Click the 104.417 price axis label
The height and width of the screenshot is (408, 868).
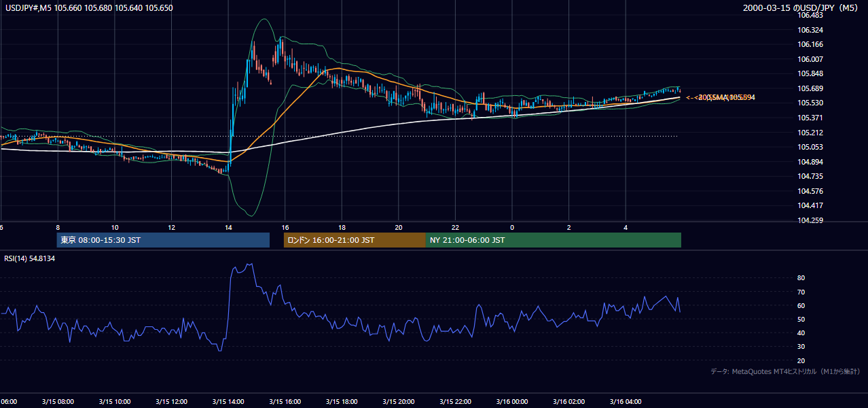pyautogui.click(x=811, y=205)
